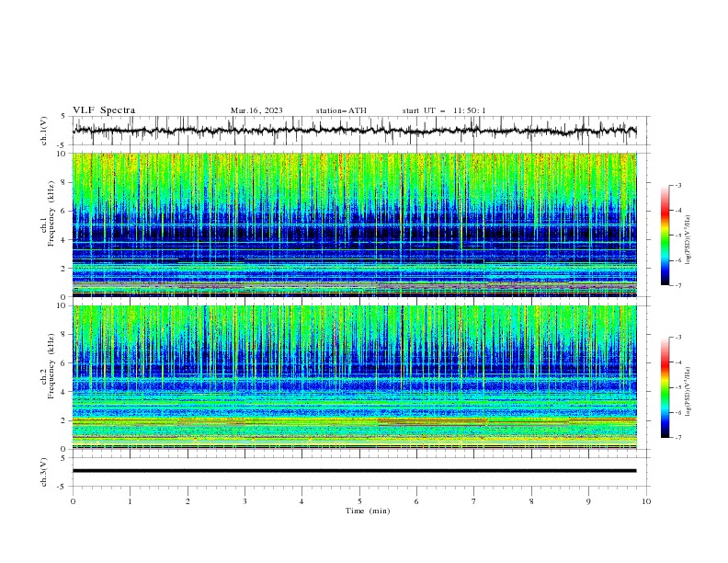The height and width of the screenshot is (563, 728).
Task: Click the "-3" tick on ch.1 colorbar
Action: (677, 185)
